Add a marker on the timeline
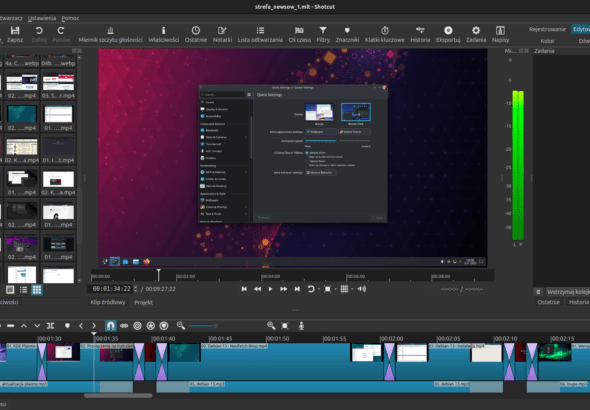 tap(67, 326)
